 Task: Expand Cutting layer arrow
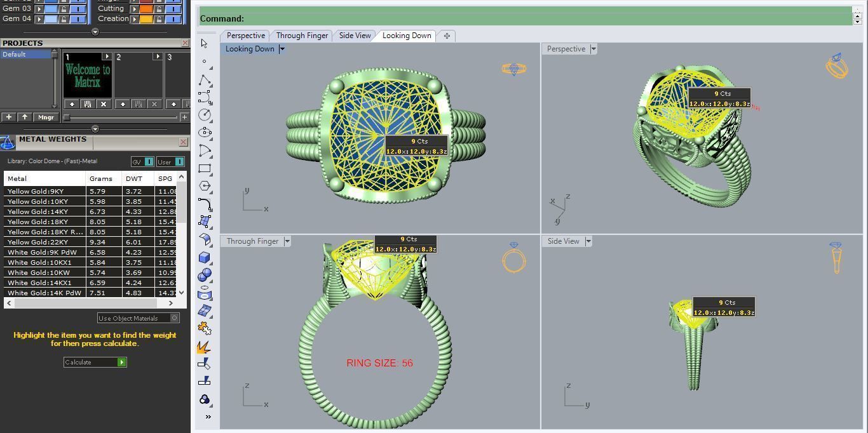click(x=134, y=9)
